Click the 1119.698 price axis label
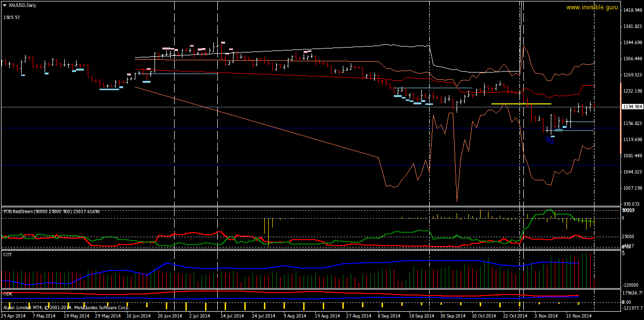This screenshot has width=644, height=320. (633, 140)
